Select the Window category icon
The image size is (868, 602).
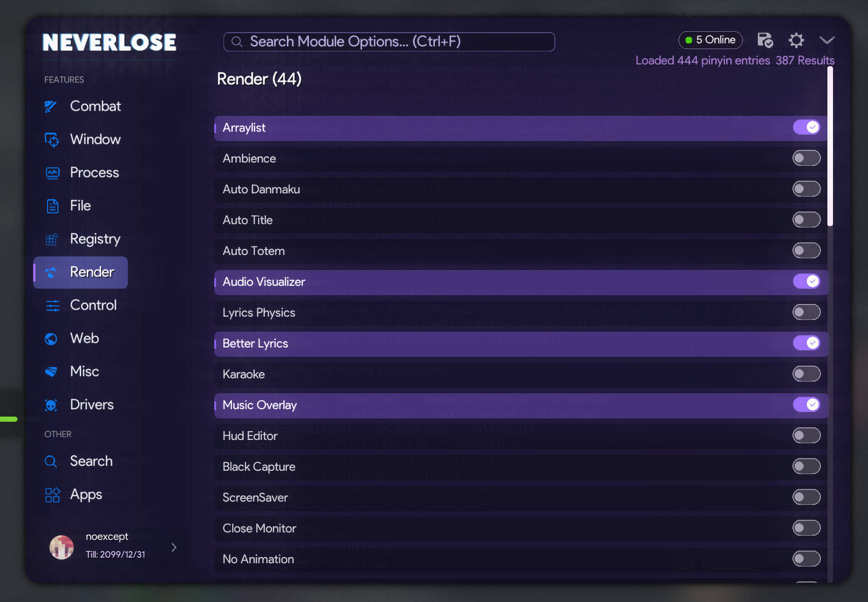coord(51,140)
